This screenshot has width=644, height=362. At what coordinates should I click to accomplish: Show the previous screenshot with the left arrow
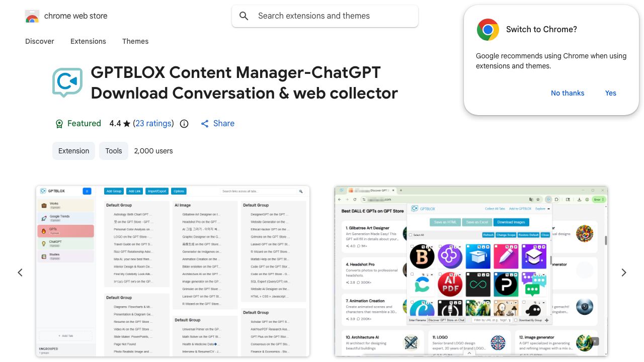[x=20, y=273]
